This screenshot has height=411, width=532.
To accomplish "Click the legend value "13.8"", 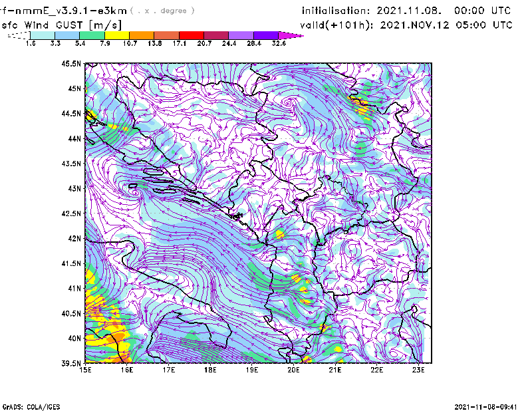I will (154, 43).
